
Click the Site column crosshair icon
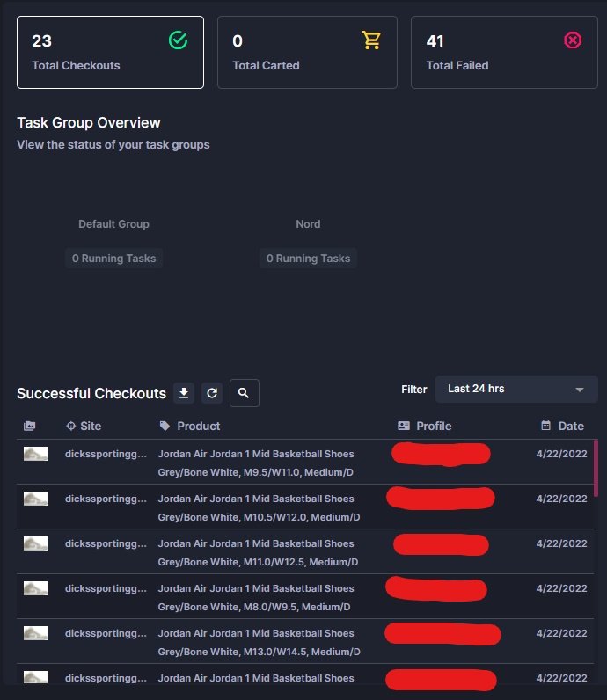(70, 426)
